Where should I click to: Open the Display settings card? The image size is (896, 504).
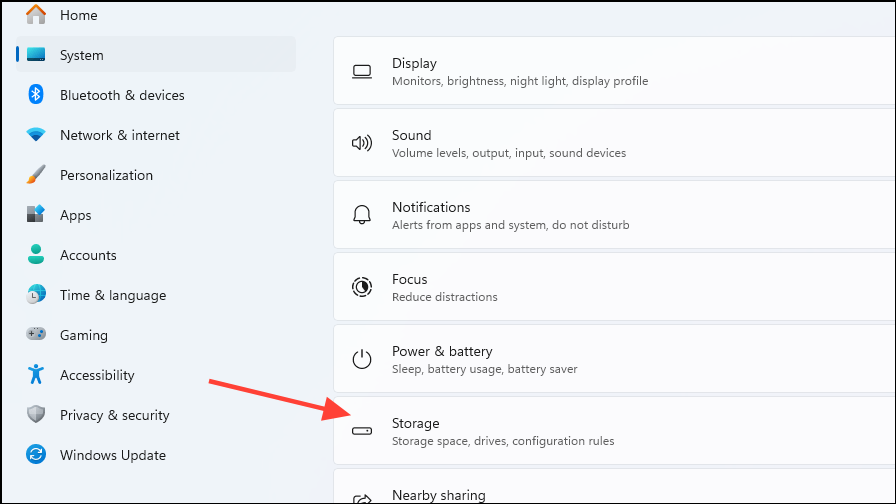point(614,71)
